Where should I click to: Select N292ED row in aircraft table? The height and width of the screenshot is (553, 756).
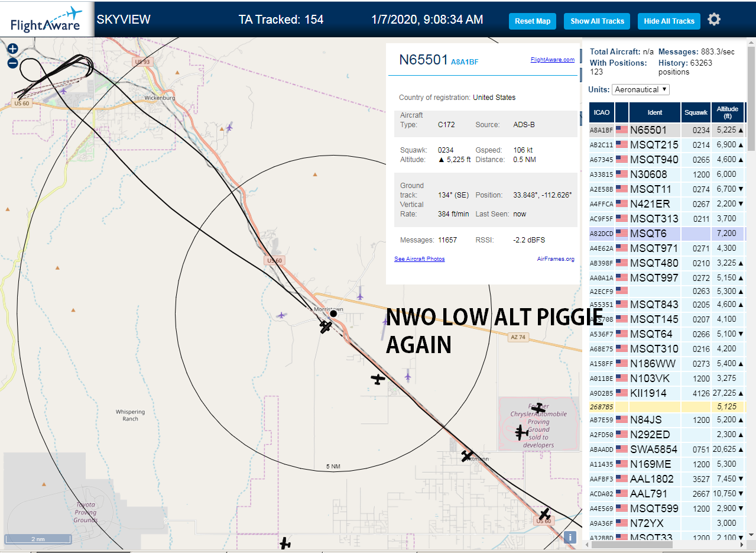[x=667, y=435]
